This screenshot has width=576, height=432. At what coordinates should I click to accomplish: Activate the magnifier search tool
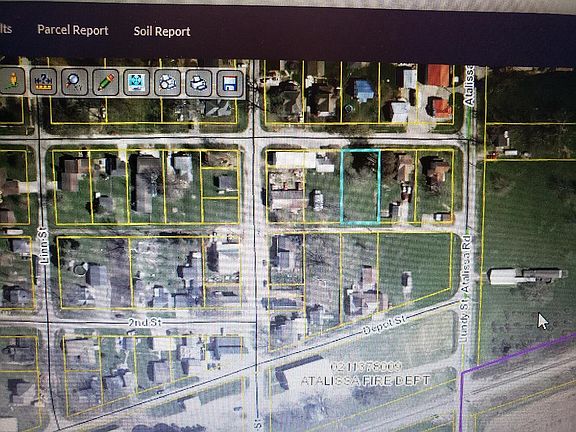(x=75, y=82)
